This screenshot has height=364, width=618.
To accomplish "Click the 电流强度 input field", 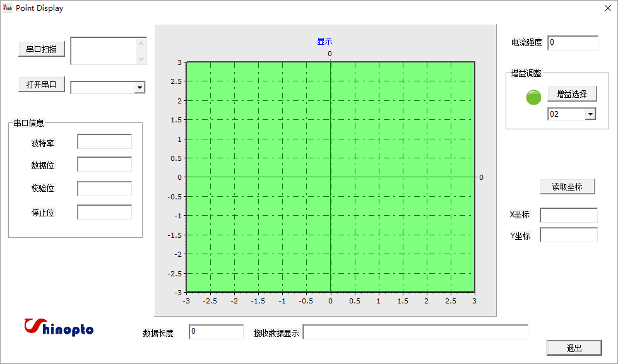I will 573,43.
